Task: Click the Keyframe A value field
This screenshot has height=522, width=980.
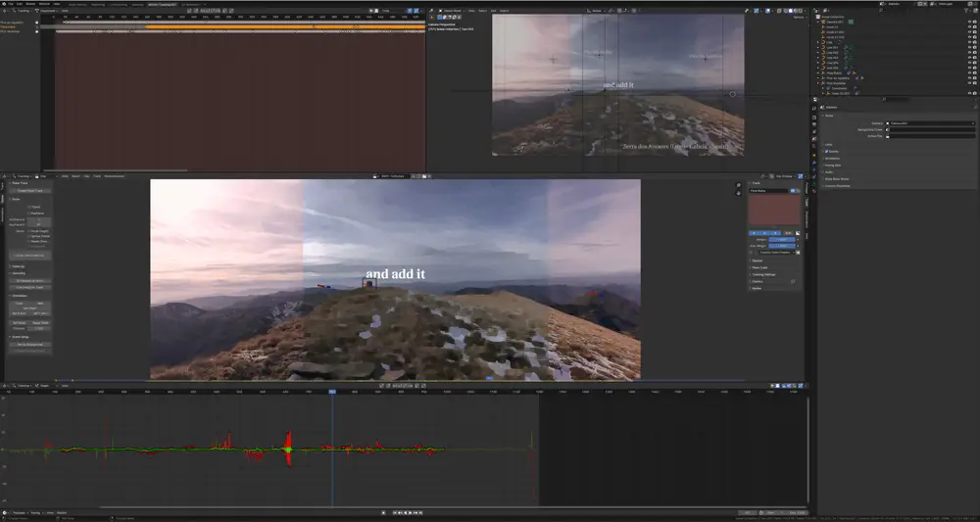Action: click(39, 219)
